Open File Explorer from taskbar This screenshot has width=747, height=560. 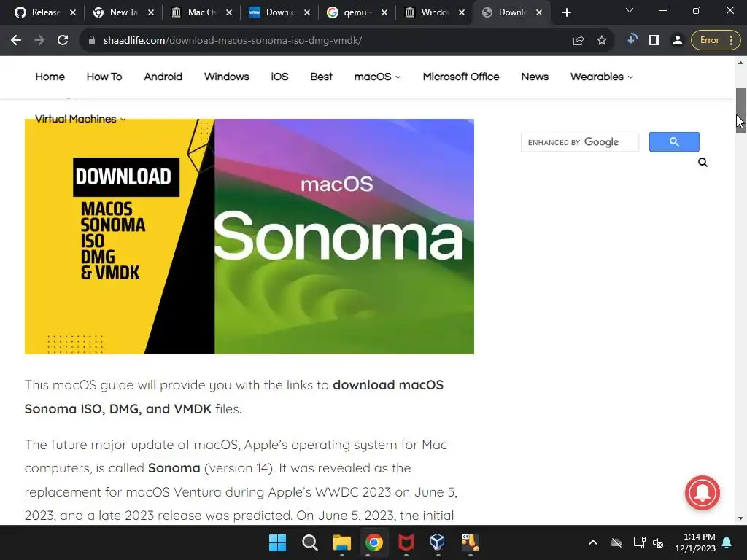pyautogui.click(x=341, y=542)
